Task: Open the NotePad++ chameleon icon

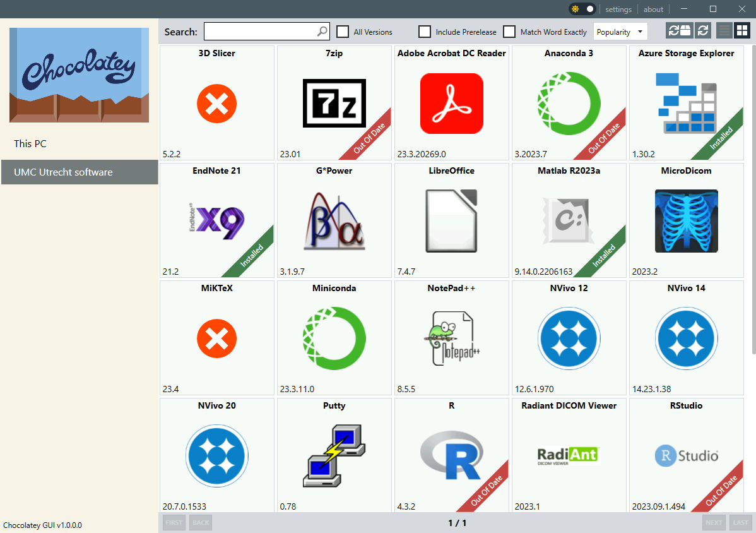Action: (452, 338)
